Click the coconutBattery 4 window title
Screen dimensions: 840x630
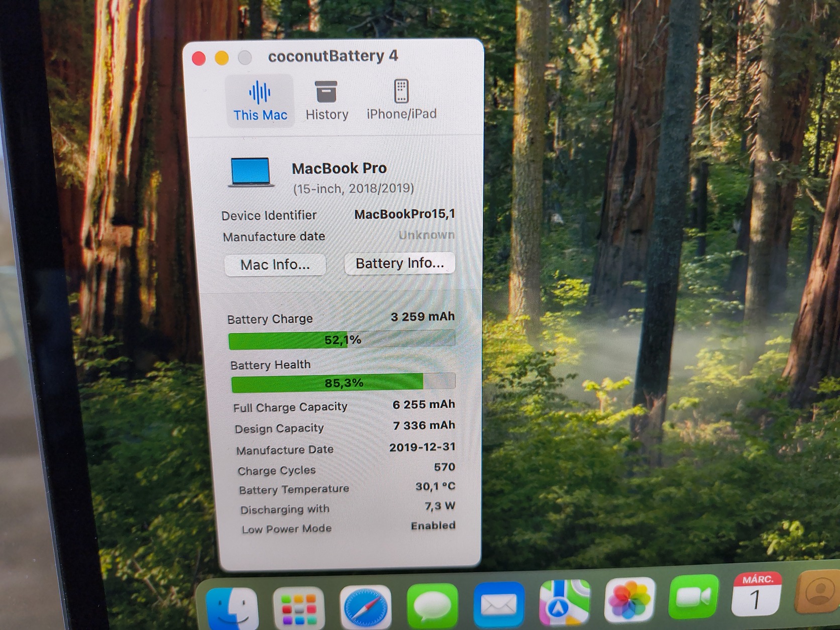pos(333,56)
